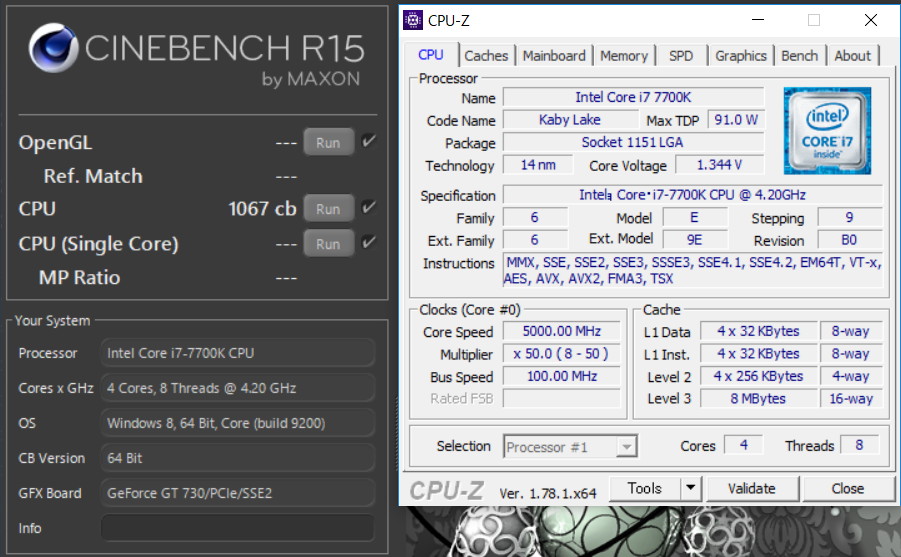Toggle the CPU (Single Core) checkbox
This screenshot has height=557, width=901.
[x=368, y=243]
